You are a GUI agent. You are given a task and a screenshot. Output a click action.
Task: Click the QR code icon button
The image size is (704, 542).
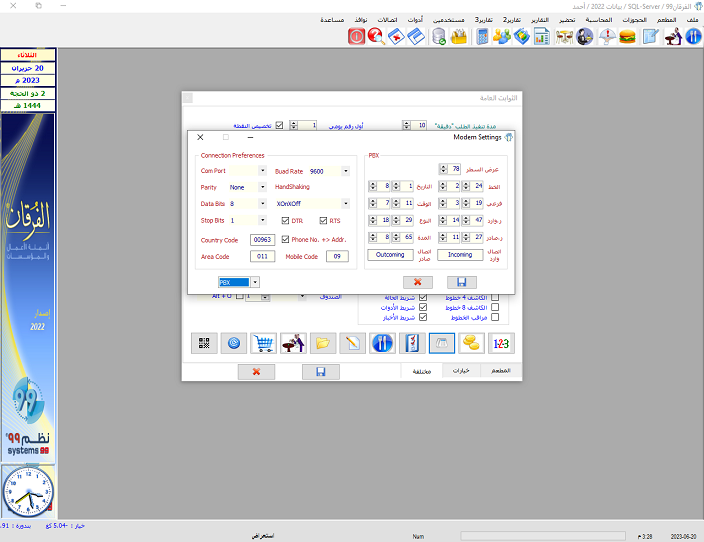coord(204,343)
